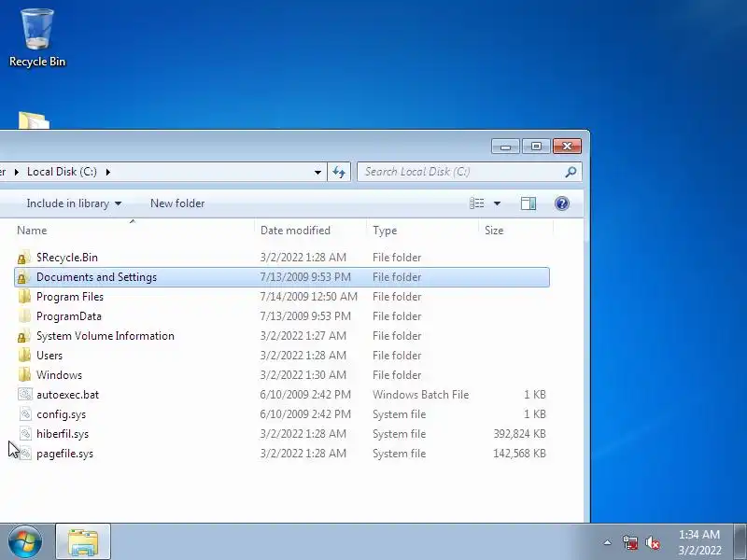Screen dimensions: 747x560
Task: Click the Show desktop strip on taskbar
Action: click(x=740, y=542)
